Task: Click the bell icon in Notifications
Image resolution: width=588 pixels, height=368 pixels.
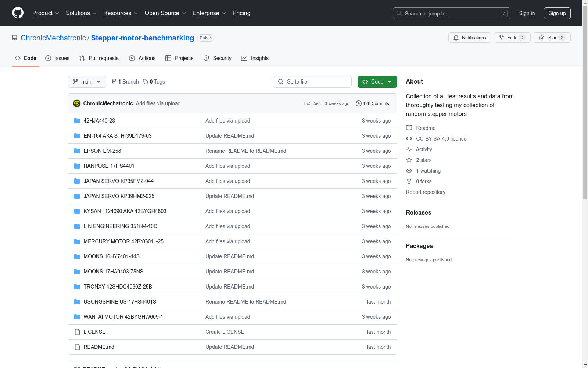Action: point(456,38)
